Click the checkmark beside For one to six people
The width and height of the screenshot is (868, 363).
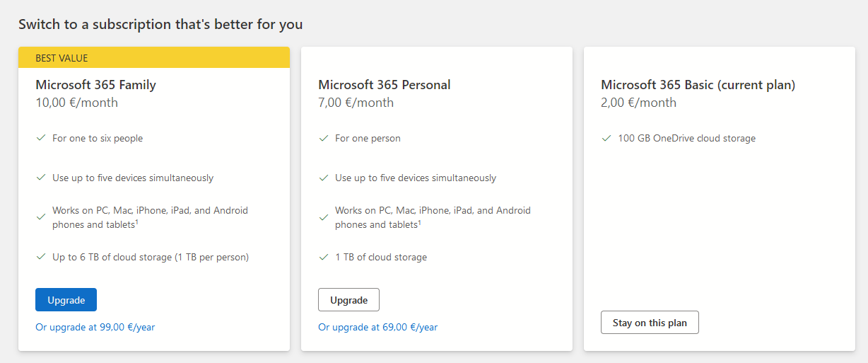click(x=41, y=138)
